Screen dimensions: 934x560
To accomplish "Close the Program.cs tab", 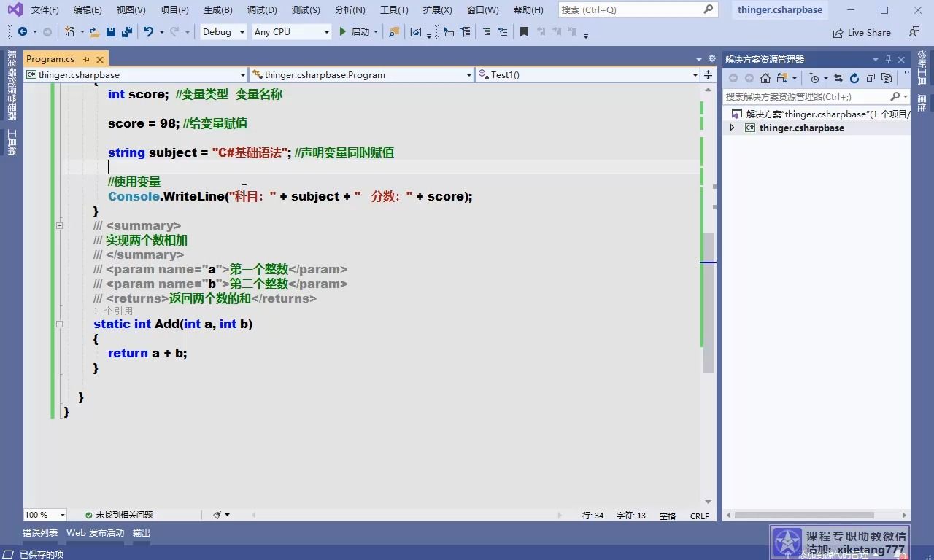I will click(x=100, y=59).
